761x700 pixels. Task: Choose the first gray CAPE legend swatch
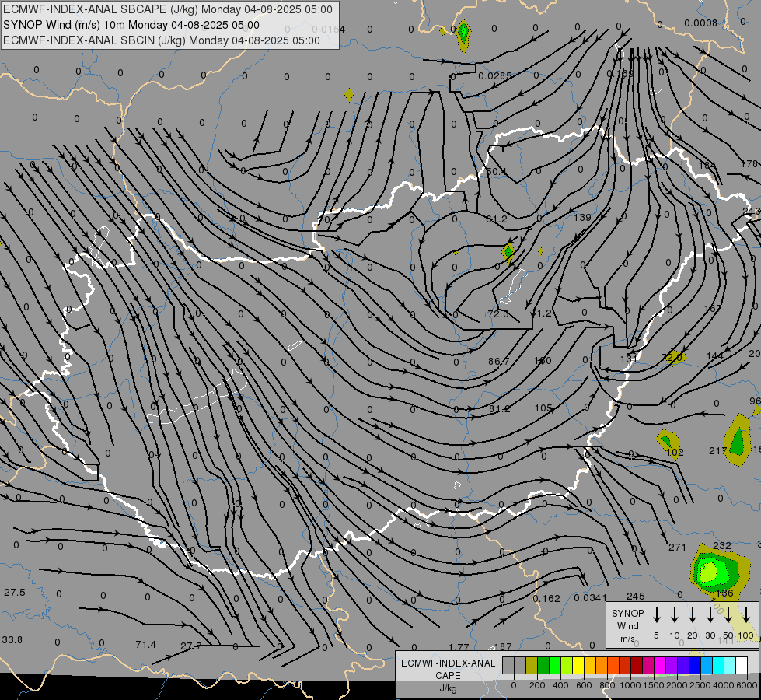coord(508,666)
